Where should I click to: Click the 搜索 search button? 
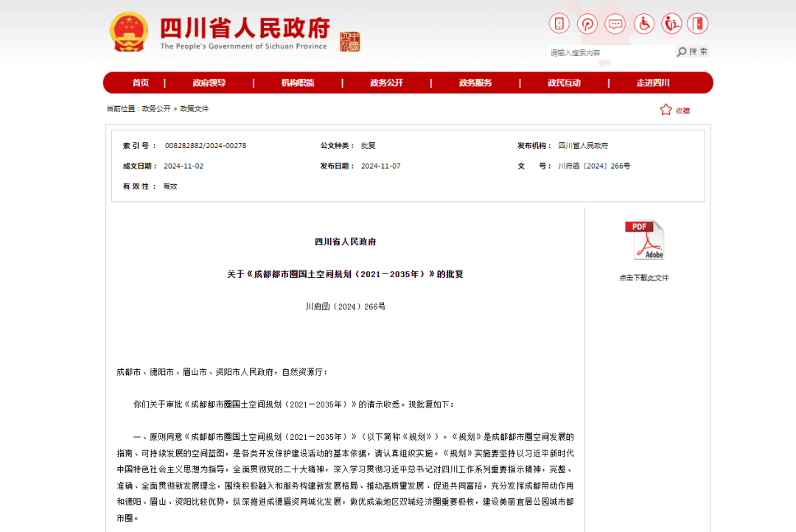coord(692,52)
